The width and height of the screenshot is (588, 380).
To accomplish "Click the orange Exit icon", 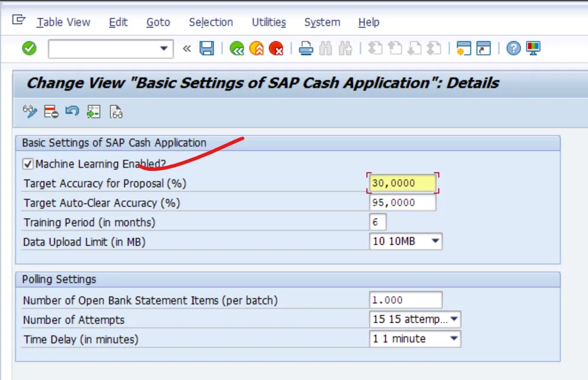I will coord(257,48).
